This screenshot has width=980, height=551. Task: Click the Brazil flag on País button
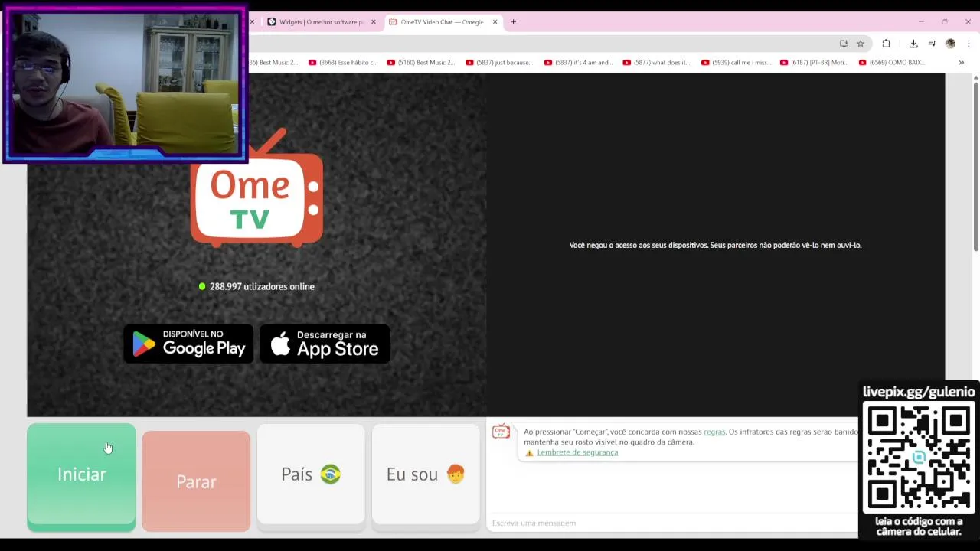click(330, 474)
